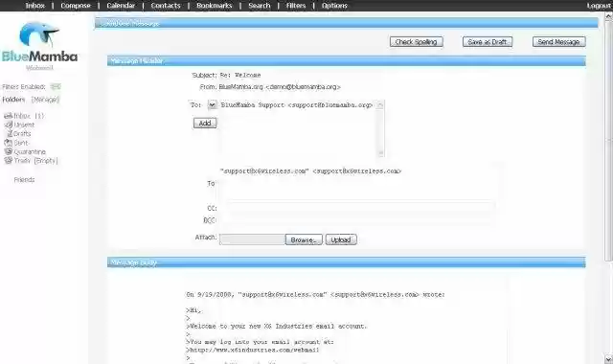Click the Trash folder icon
The width and height of the screenshot is (613, 364).
pos(9,161)
